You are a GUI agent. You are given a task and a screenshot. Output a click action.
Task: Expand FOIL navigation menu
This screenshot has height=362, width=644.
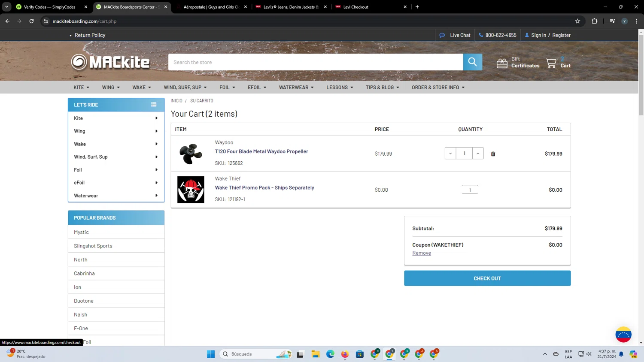tap(227, 87)
